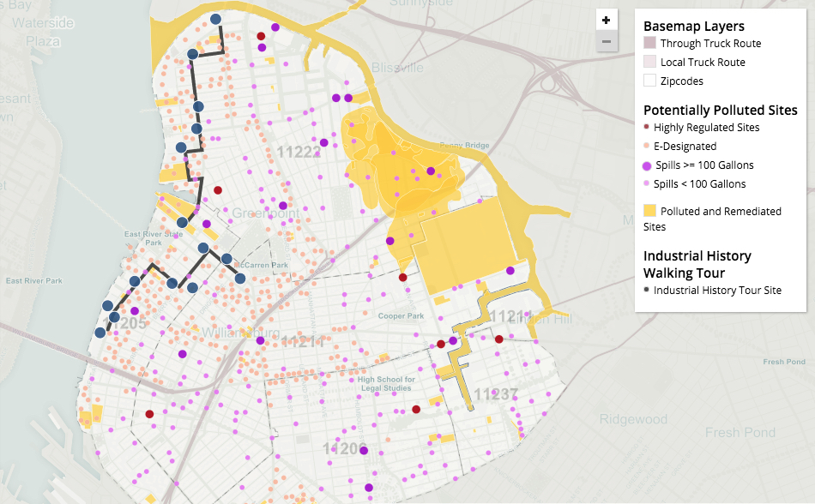Click the Highly Regulated Sites legend dot
Viewport: 815px width, 504px height.
click(x=646, y=127)
